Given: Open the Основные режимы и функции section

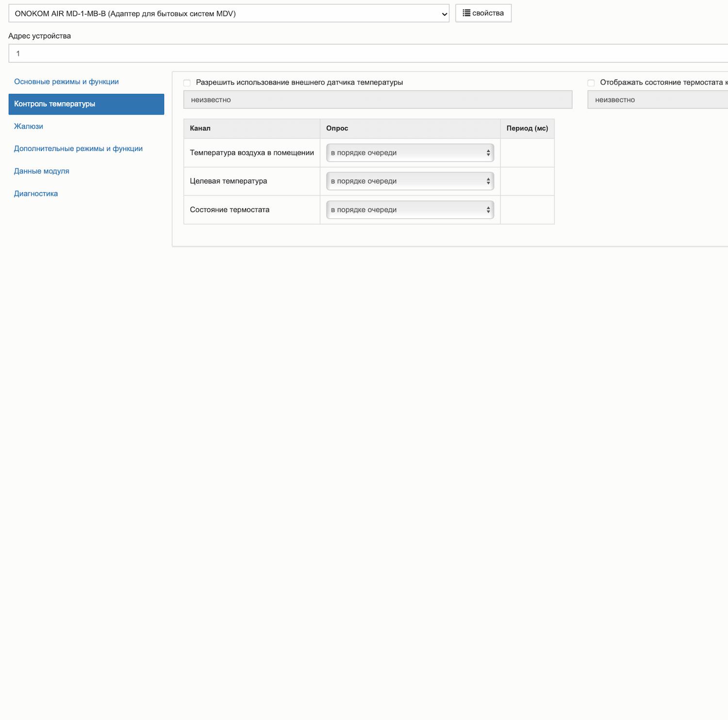Looking at the screenshot, I should 66,82.
